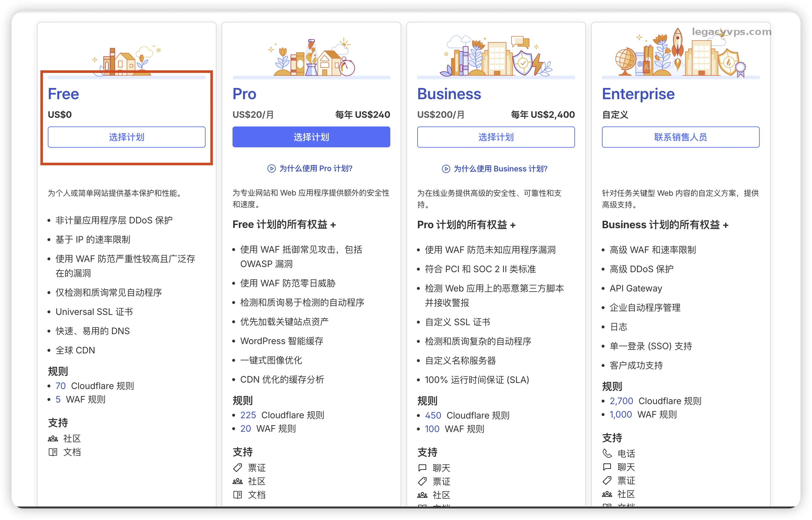This screenshot has width=812, height=520.
Task: Click the Business plan 选择计划 button
Action: [x=495, y=137]
